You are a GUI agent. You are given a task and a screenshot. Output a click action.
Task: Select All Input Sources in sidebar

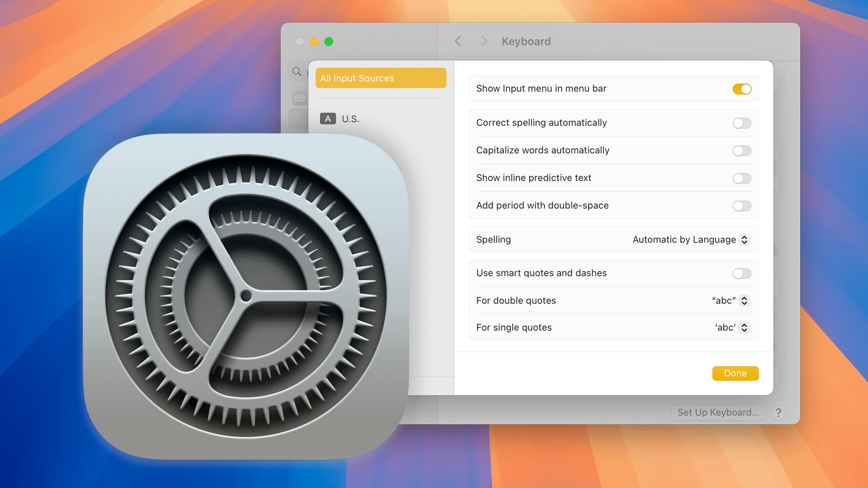click(x=381, y=78)
